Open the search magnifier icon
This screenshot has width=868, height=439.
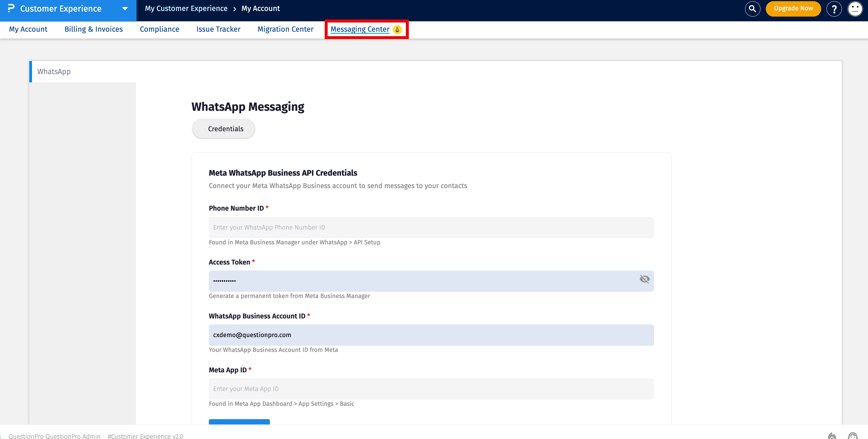[752, 9]
